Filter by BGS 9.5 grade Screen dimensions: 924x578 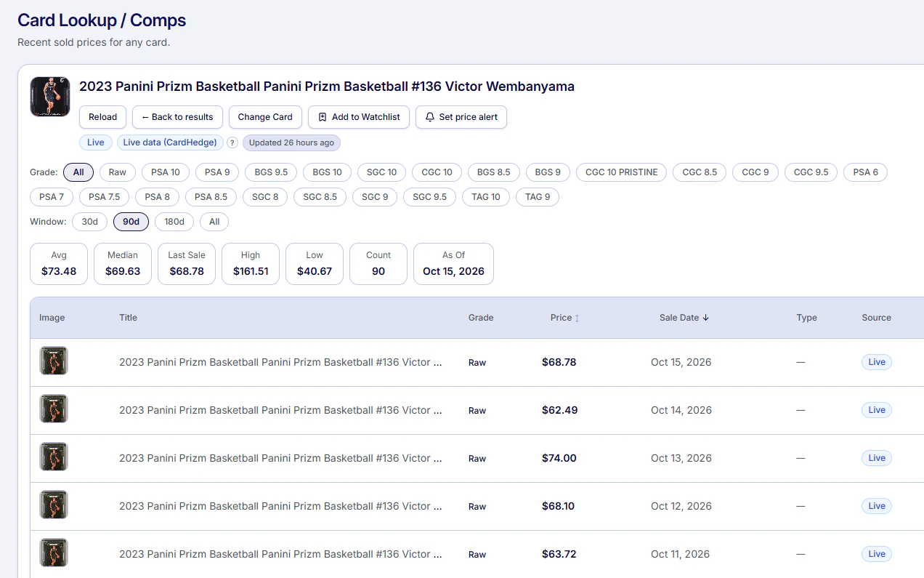click(x=271, y=172)
